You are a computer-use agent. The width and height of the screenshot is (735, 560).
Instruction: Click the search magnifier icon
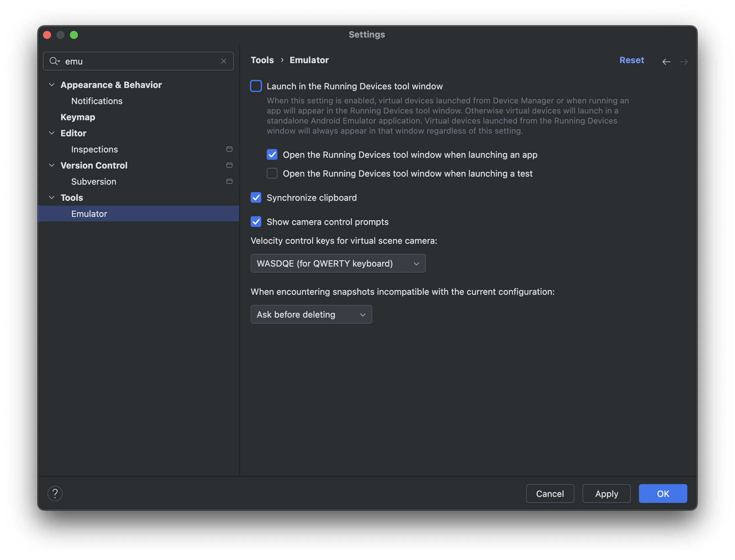coord(54,61)
